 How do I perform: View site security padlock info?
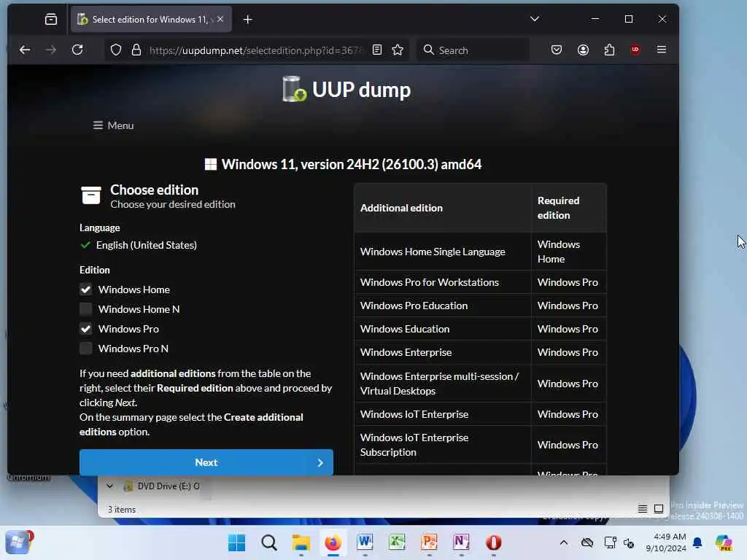coord(136,50)
